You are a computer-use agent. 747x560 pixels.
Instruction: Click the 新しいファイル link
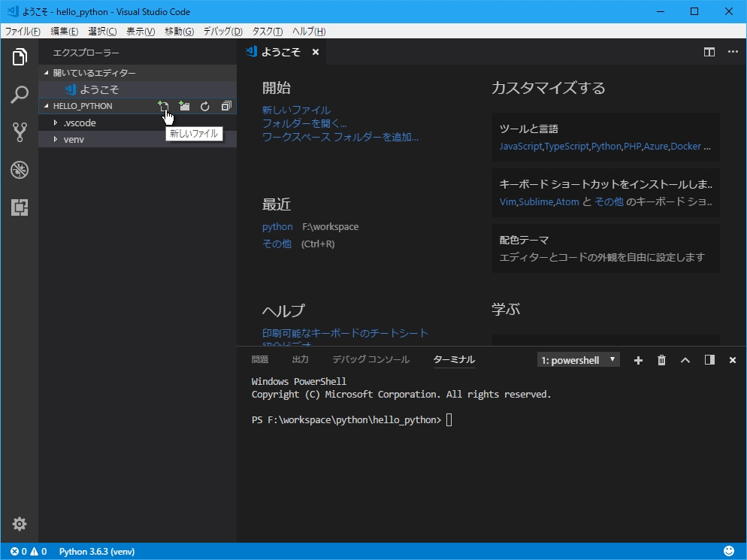[x=296, y=110]
